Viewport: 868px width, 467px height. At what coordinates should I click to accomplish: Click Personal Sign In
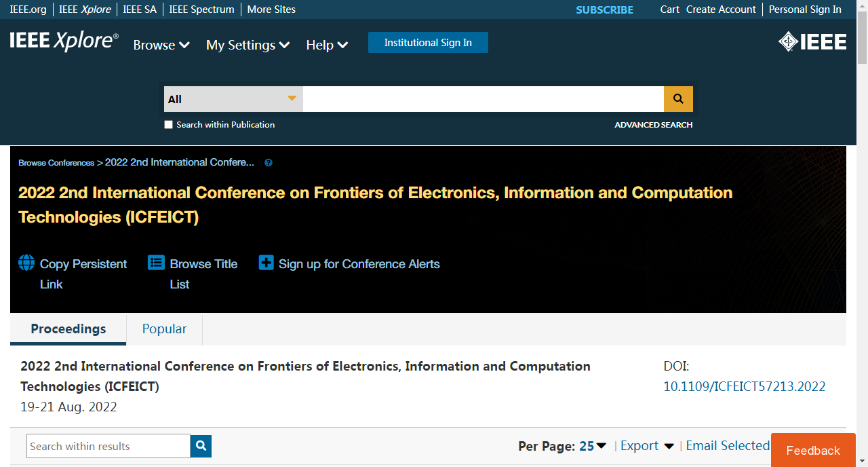tap(805, 10)
